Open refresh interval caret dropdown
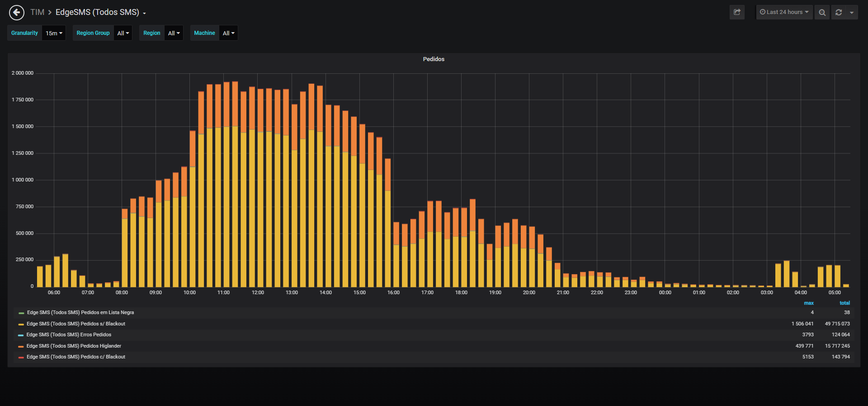 pyautogui.click(x=852, y=12)
